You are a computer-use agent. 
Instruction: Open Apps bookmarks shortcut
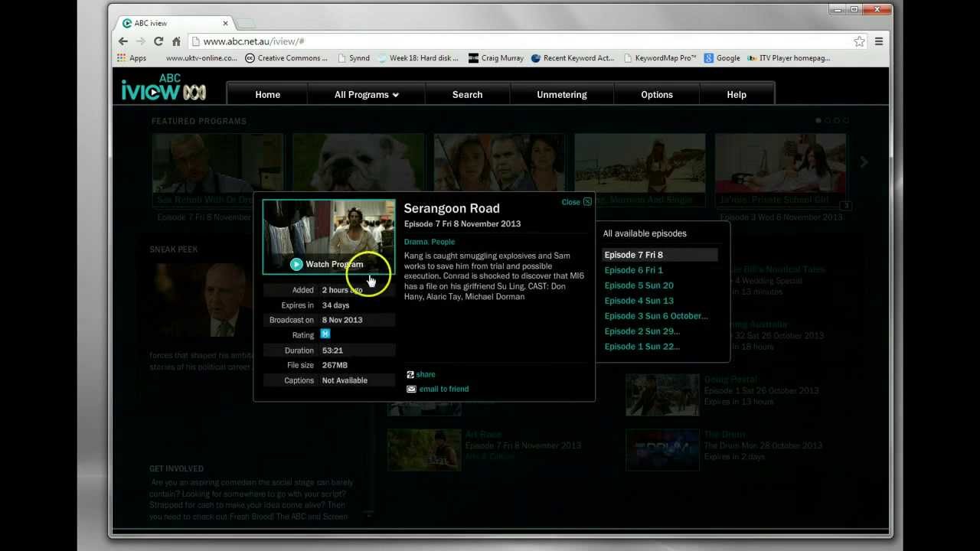tap(132, 58)
